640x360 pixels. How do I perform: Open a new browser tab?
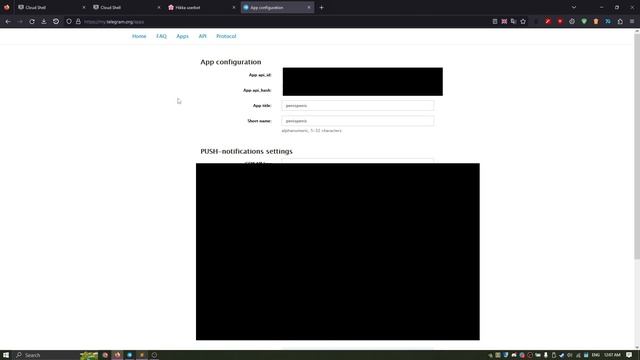tap(322, 7)
